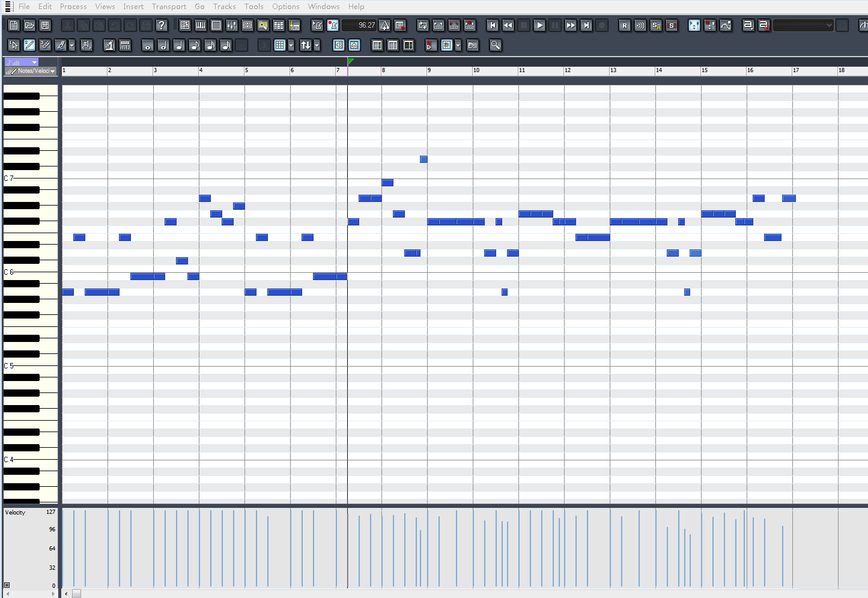Toggle the controller pane display button
This screenshot has width=868, height=598.
[x=354, y=45]
